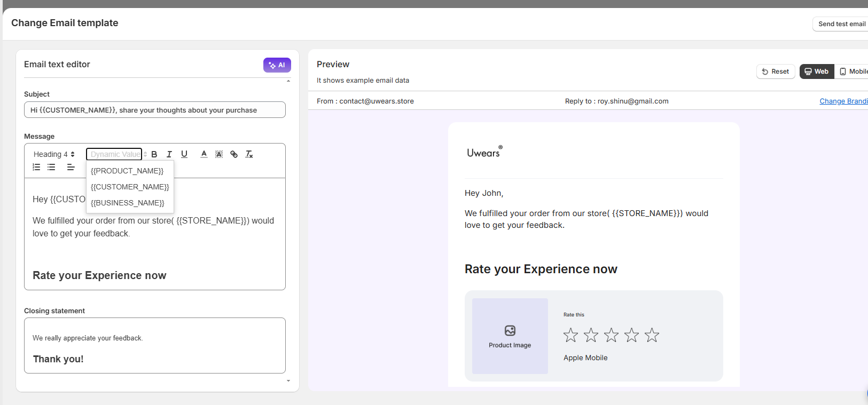The width and height of the screenshot is (868, 405).
Task: Insert a hyperlink using the link icon
Action: pos(234,154)
